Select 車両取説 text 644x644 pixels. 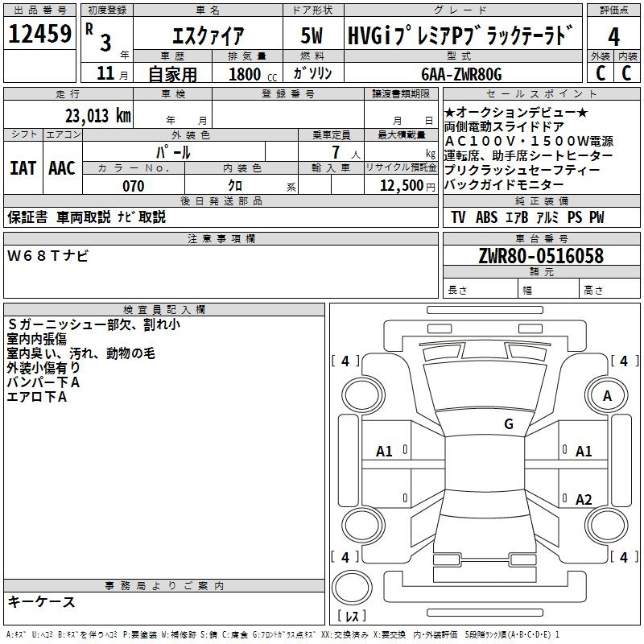[84, 217]
